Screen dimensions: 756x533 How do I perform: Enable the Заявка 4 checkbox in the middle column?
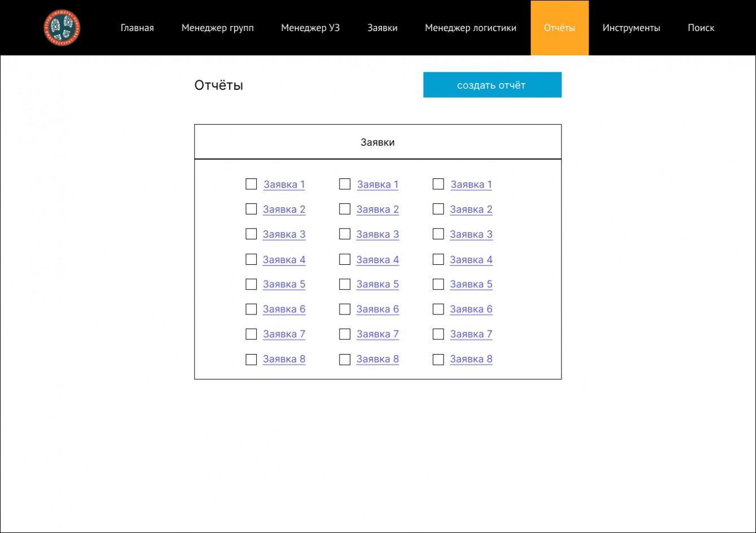point(345,259)
